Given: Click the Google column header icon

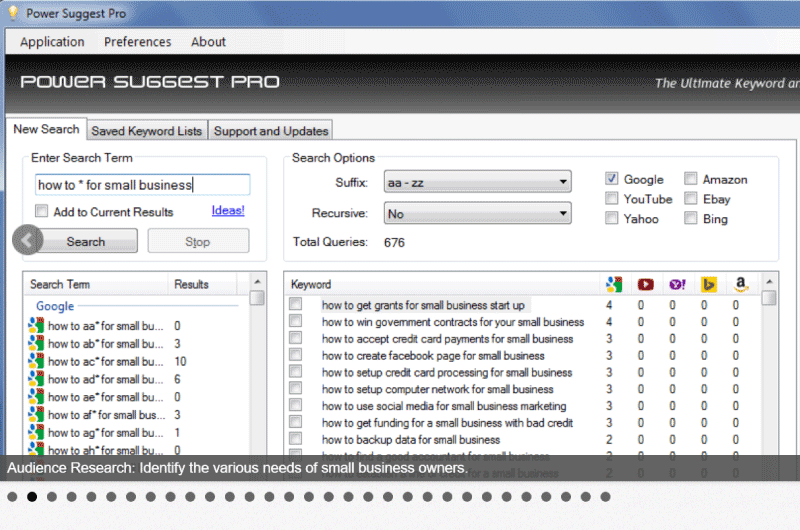Looking at the screenshot, I should click(614, 284).
